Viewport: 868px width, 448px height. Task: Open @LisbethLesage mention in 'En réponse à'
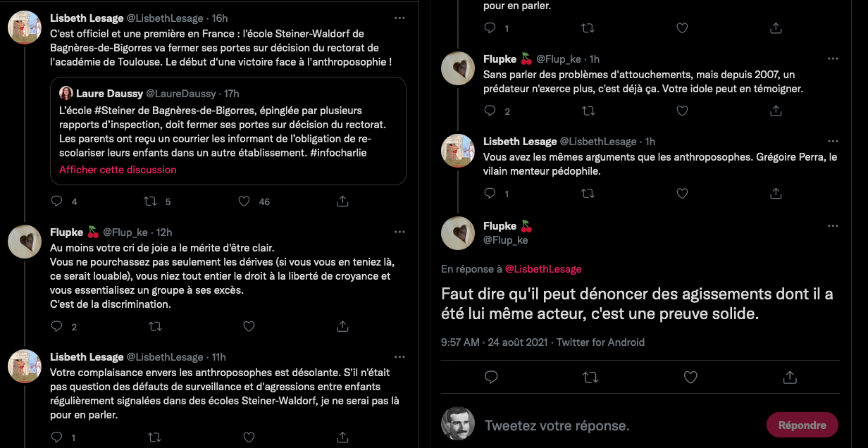543,269
